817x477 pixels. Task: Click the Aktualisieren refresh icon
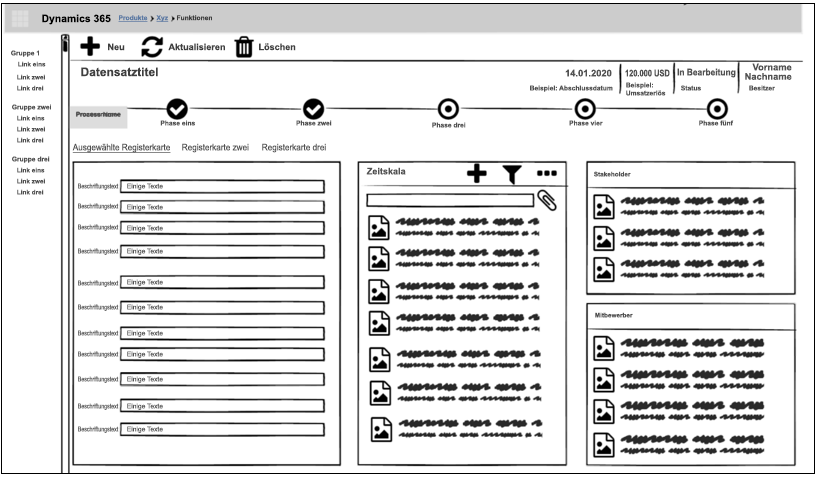tap(152, 46)
